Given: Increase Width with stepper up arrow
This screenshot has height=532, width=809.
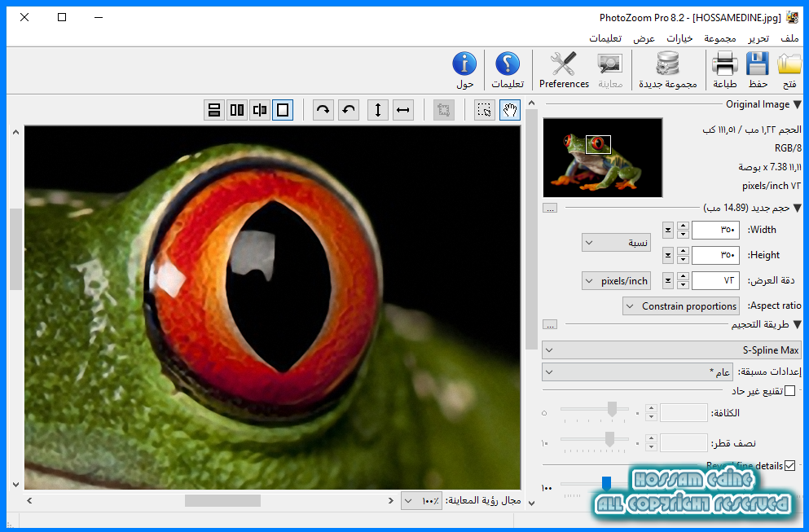Looking at the screenshot, I should pyautogui.click(x=683, y=226).
